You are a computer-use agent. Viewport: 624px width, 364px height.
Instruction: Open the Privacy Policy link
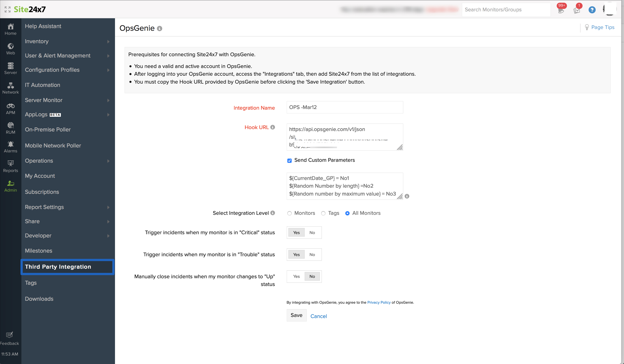point(379,302)
